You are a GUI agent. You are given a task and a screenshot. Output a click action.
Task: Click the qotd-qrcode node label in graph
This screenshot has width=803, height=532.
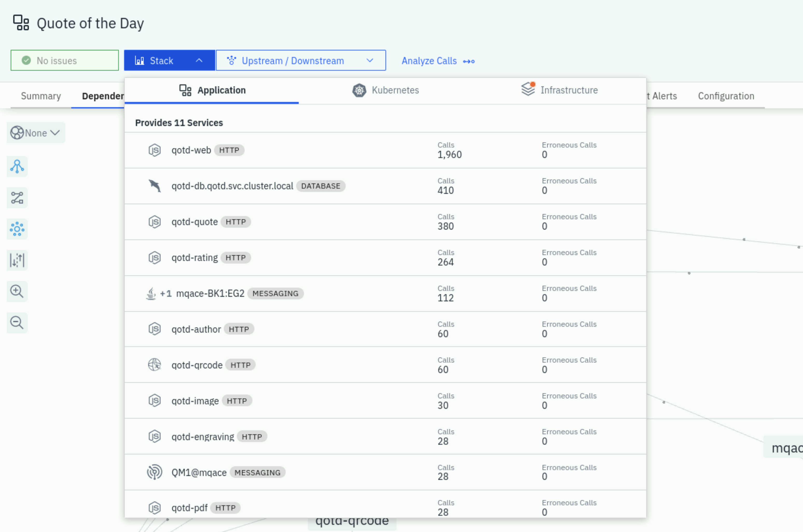tap(352, 522)
